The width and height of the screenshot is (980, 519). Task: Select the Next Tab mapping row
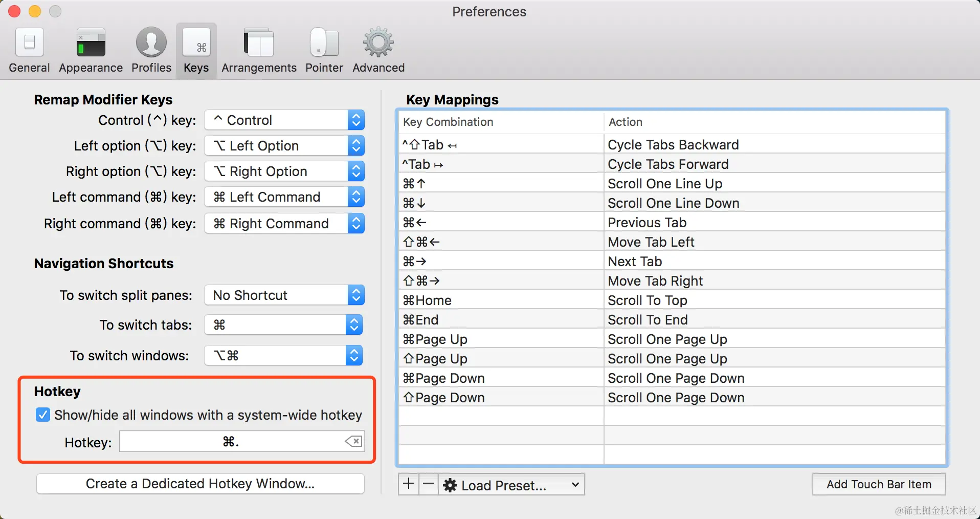(x=672, y=262)
